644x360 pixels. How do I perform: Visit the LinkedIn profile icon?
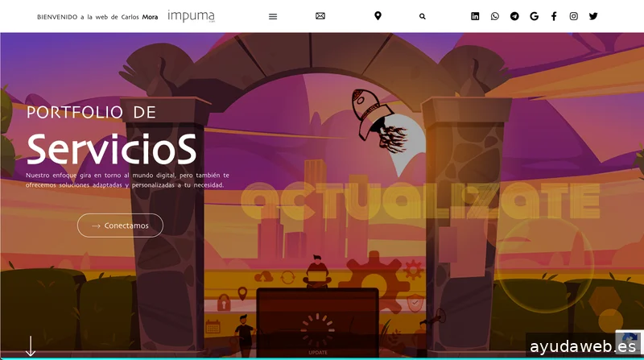(475, 16)
